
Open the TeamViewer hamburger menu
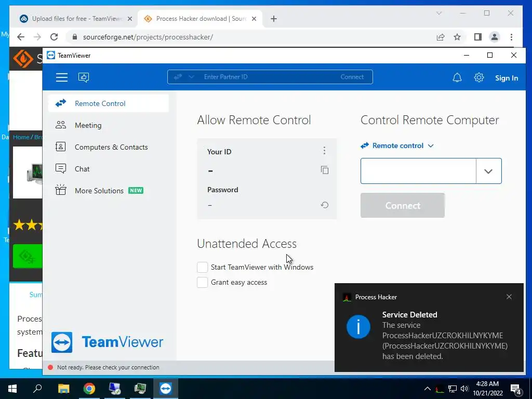(62, 77)
